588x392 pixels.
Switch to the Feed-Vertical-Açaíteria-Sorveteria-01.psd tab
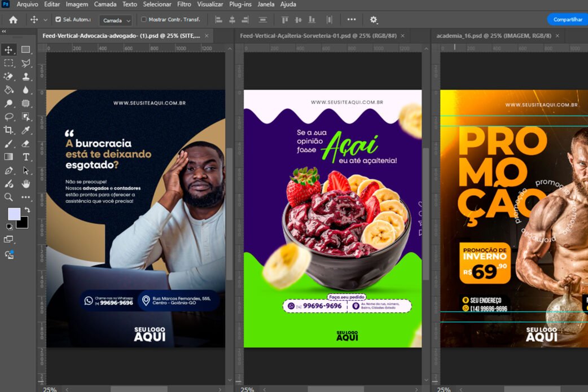pyautogui.click(x=318, y=36)
